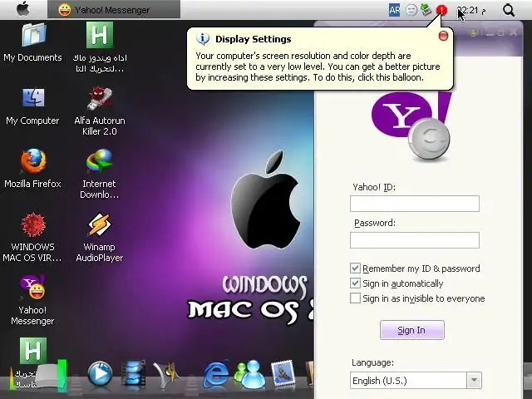
Task: Uncheck Remember my ID & password
Action: tap(355, 268)
